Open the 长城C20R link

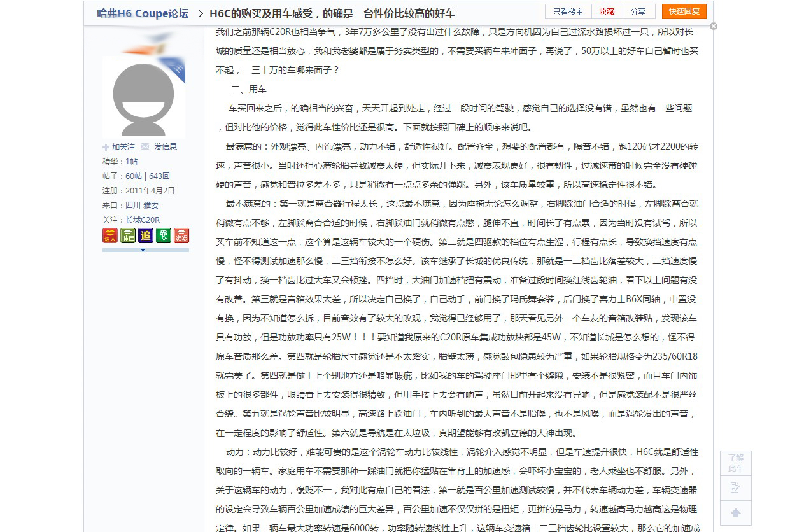(x=141, y=220)
